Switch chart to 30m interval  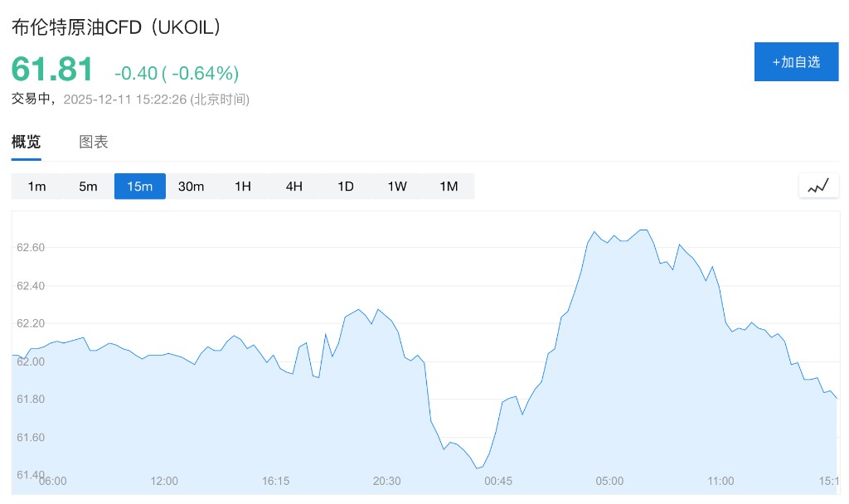191,187
